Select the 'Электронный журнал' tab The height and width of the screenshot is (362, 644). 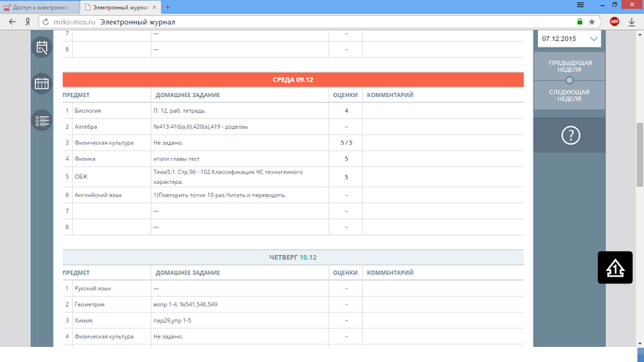[x=120, y=8]
